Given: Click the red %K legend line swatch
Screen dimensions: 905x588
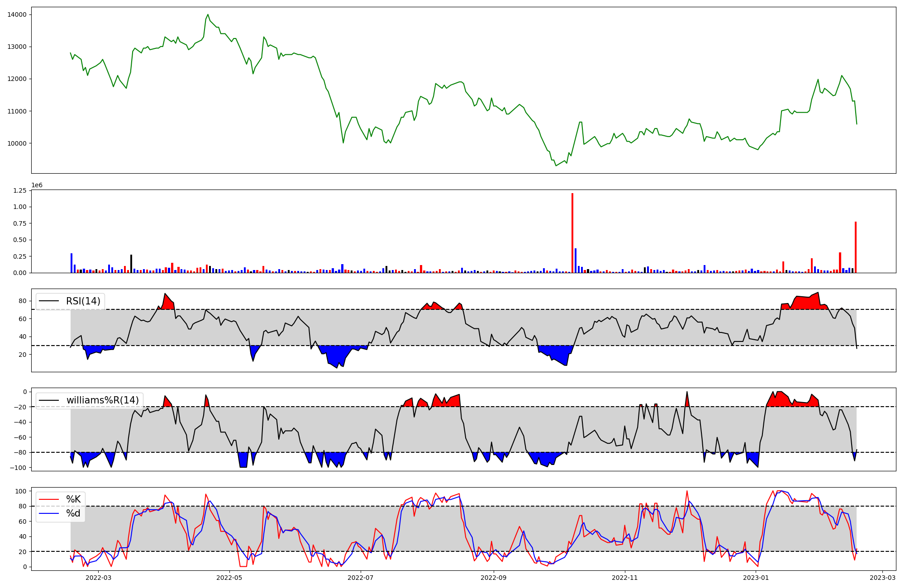Looking at the screenshot, I should click(49, 499).
